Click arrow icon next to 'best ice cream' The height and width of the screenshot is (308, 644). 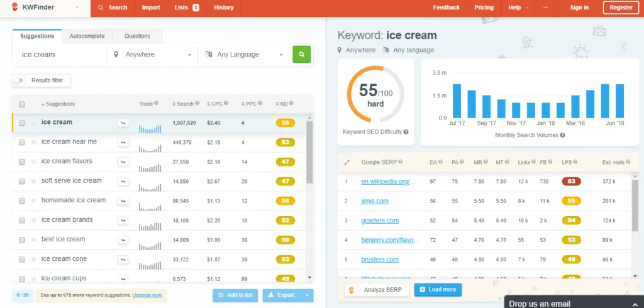123,240
